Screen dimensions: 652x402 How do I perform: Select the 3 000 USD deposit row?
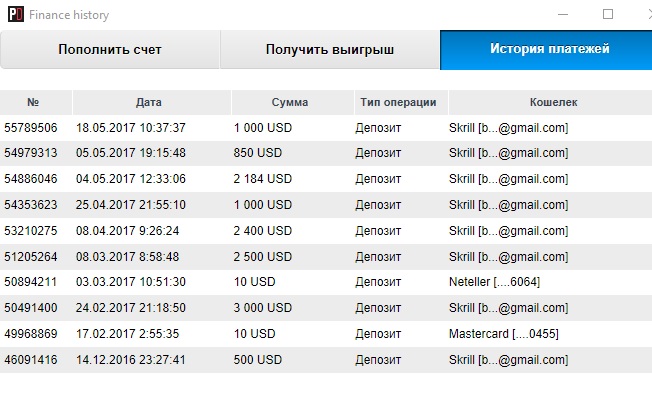tap(326, 308)
